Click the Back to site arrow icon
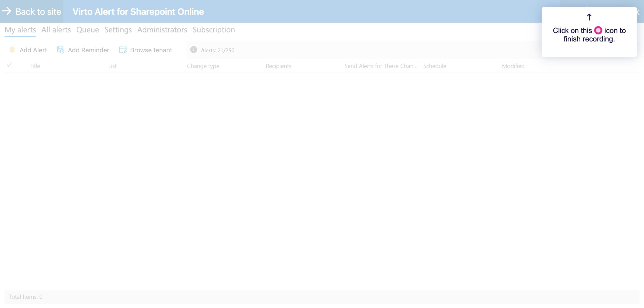Viewport: 644px width, 308px height. (x=7, y=11)
